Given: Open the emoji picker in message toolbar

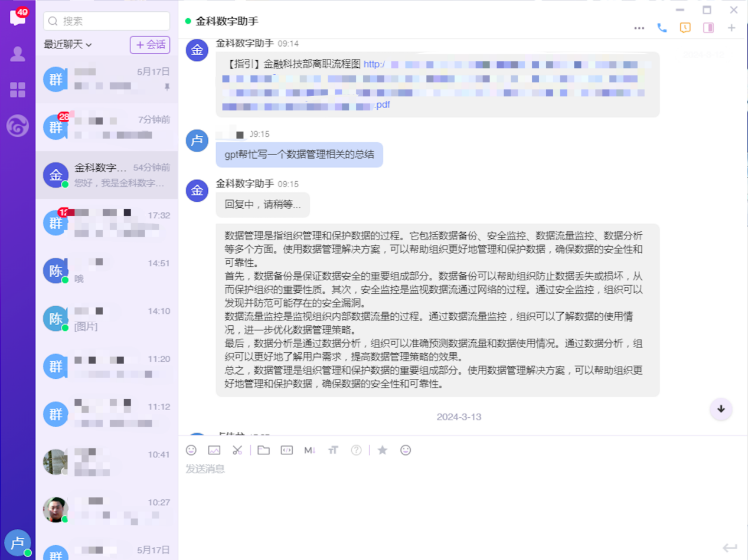Looking at the screenshot, I should (x=191, y=450).
